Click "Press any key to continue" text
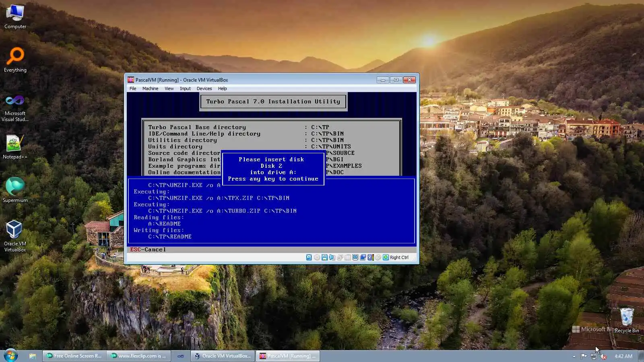644x362 pixels. [x=273, y=179]
